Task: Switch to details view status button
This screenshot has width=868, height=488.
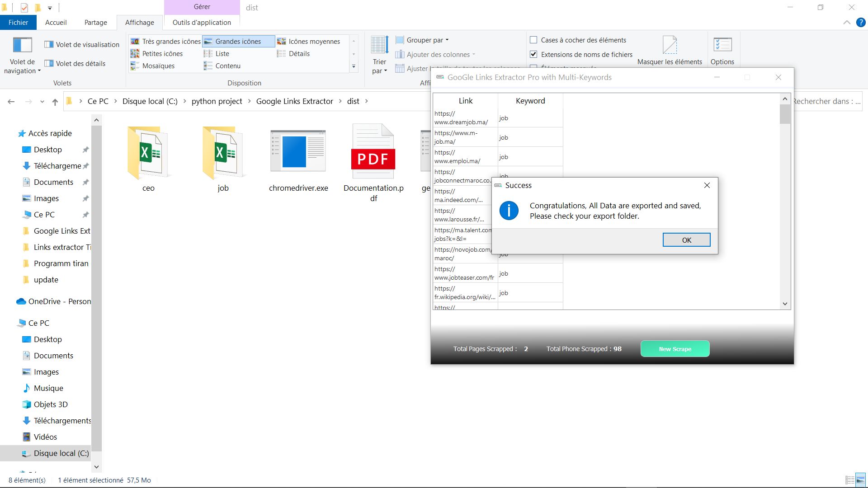Action: [x=850, y=480]
